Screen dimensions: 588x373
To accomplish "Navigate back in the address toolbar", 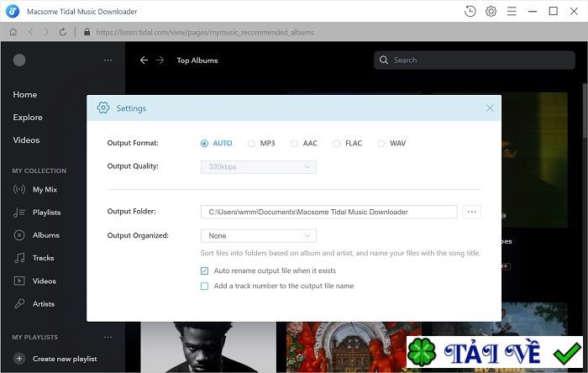I will [31, 32].
